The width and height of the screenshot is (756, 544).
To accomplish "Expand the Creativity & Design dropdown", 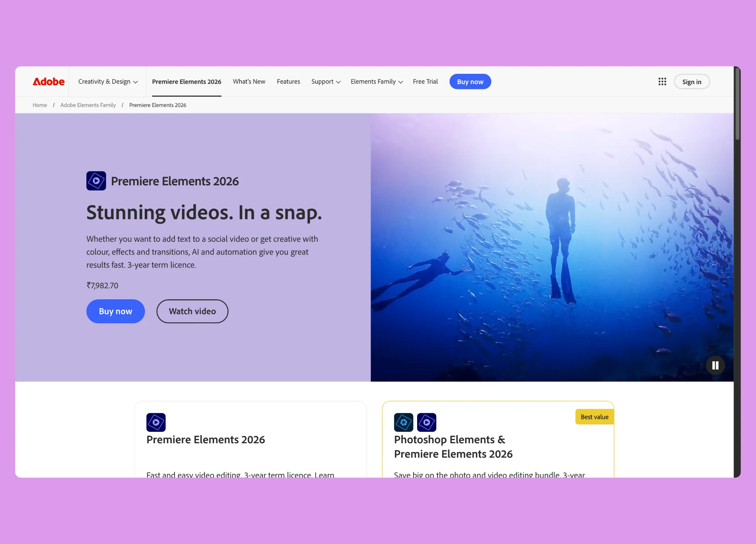I will 108,82.
